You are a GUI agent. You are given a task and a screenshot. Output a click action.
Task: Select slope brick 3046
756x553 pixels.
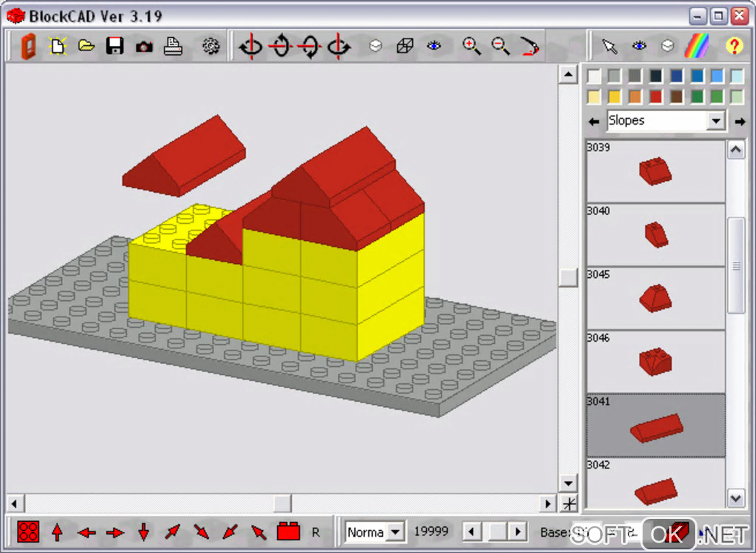click(x=656, y=362)
